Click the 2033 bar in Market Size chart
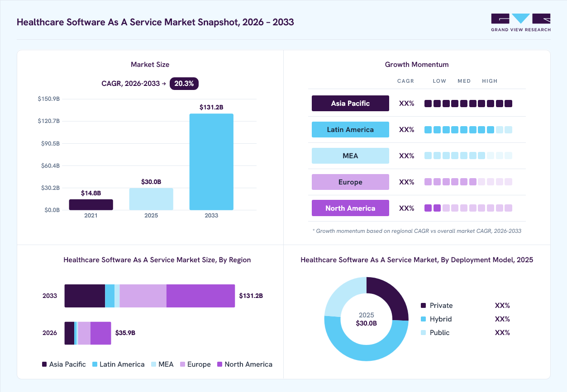 (211, 162)
